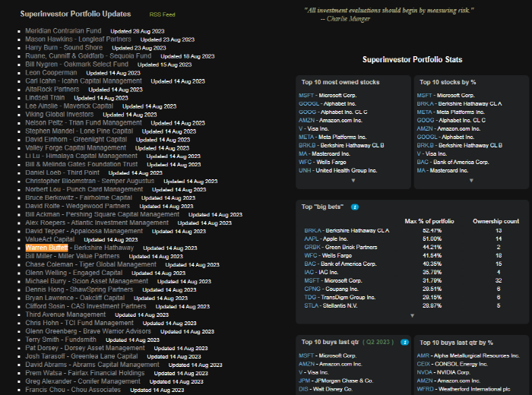
Task: Click JPM in Top 10 buys last qtr
Action: click(304, 381)
